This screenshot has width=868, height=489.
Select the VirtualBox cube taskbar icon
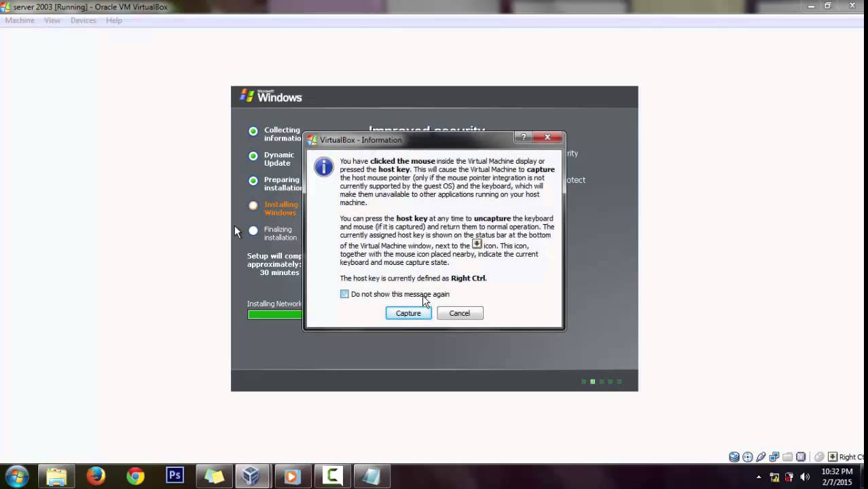tap(252, 476)
